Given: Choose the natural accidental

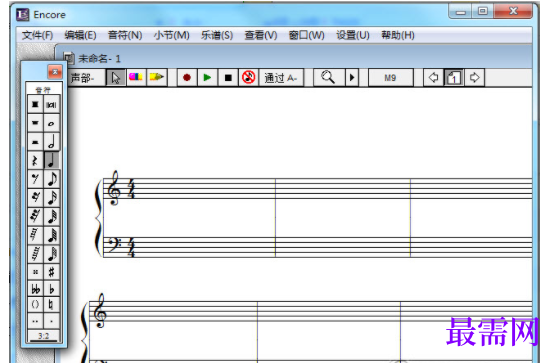Looking at the screenshot, I should tap(52, 305).
